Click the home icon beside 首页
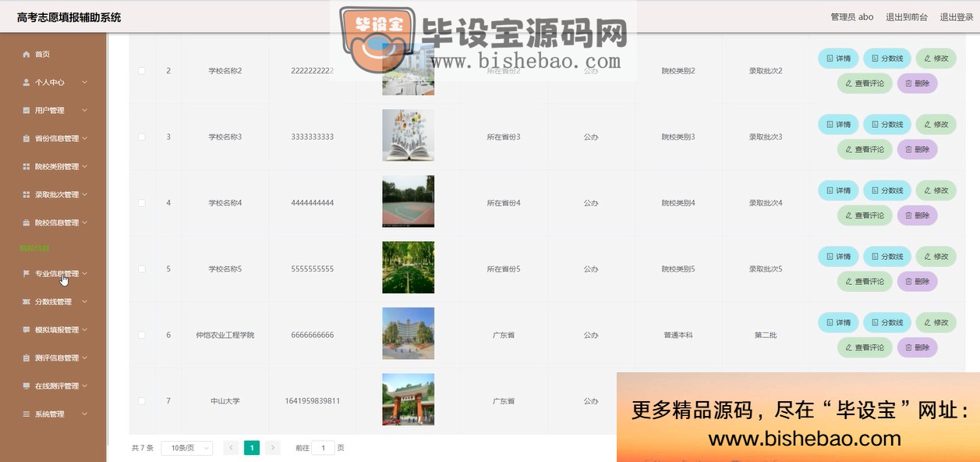This screenshot has height=462, width=980. coord(27,55)
